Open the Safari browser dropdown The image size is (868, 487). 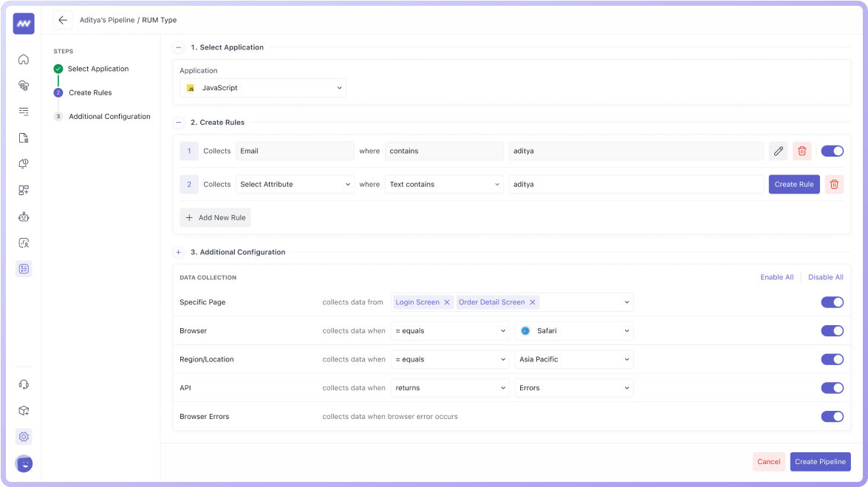point(574,331)
